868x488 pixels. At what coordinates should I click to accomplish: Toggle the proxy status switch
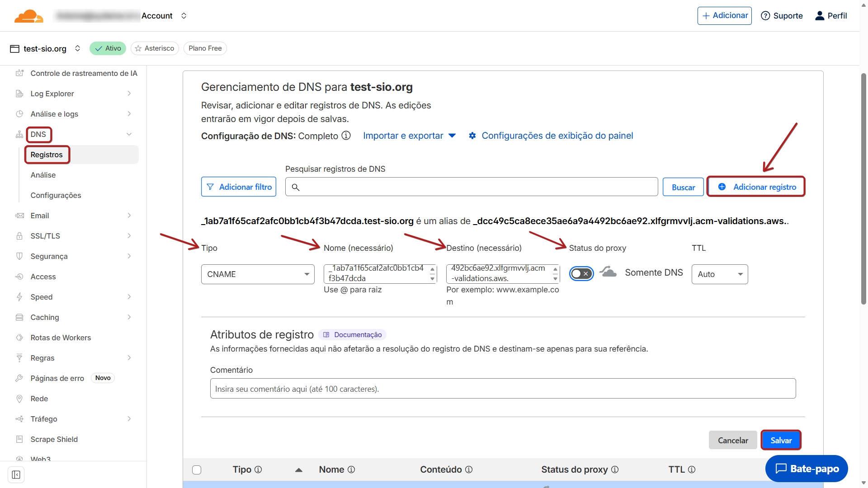point(581,274)
